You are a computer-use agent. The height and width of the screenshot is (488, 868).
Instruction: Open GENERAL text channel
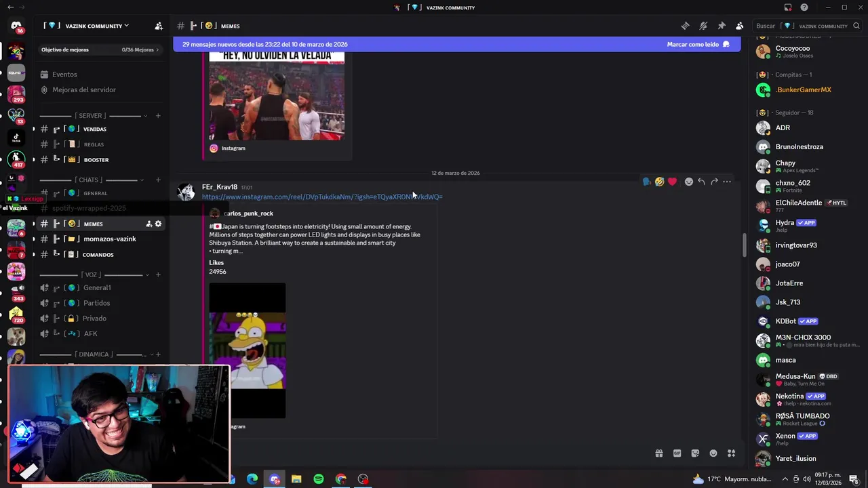coord(100,193)
